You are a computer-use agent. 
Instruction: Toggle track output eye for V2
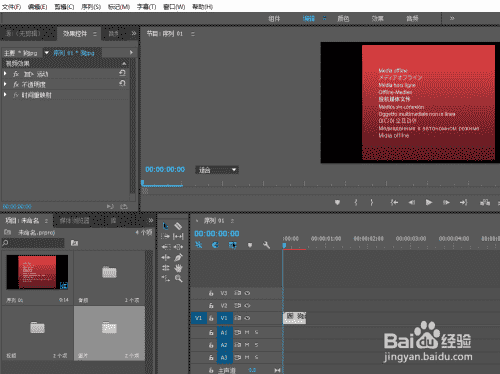coord(247,306)
